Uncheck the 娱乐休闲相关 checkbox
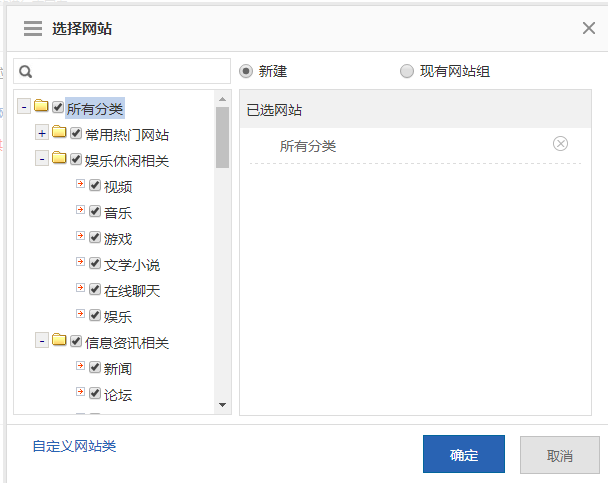Screen dimensions: 608x483 (76, 159)
